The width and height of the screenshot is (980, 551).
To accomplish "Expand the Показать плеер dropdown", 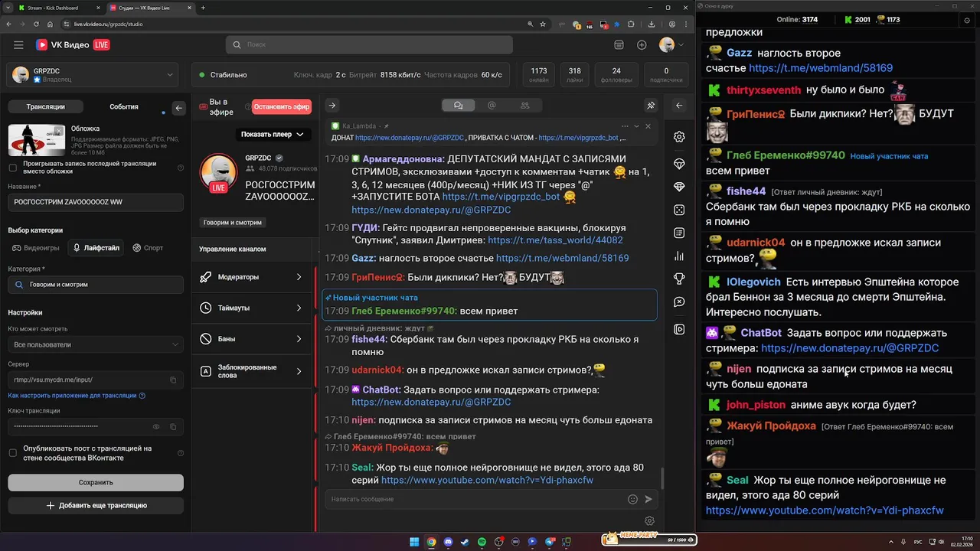I will click(x=273, y=134).
